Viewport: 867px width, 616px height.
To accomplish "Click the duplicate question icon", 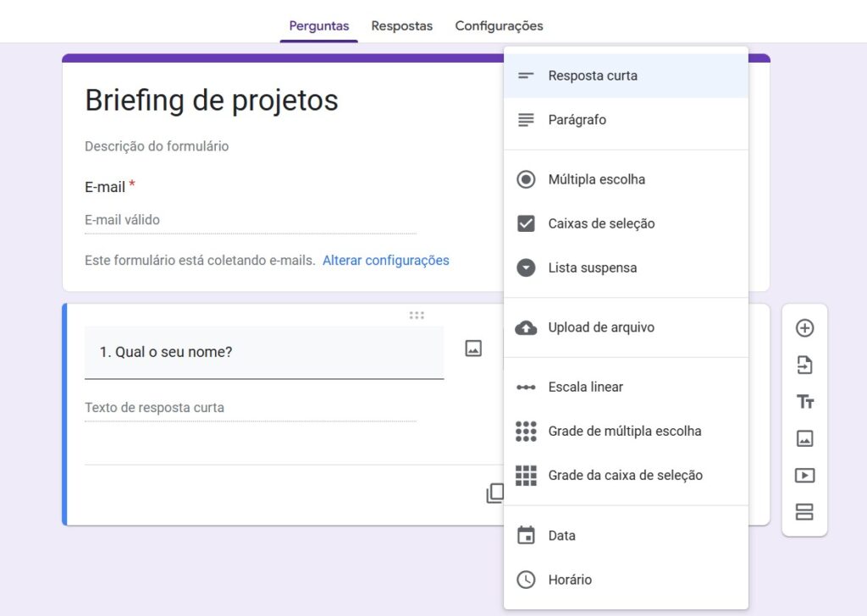I will coord(494,493).
